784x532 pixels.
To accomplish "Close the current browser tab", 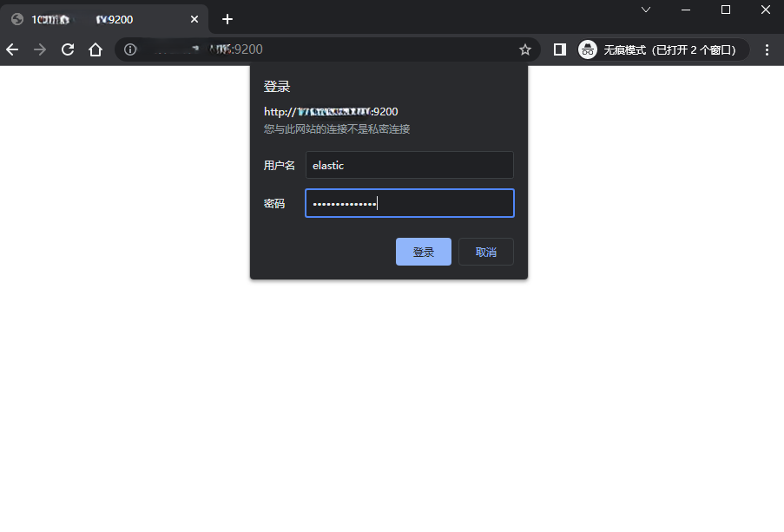I will click(x=194, y=19).
